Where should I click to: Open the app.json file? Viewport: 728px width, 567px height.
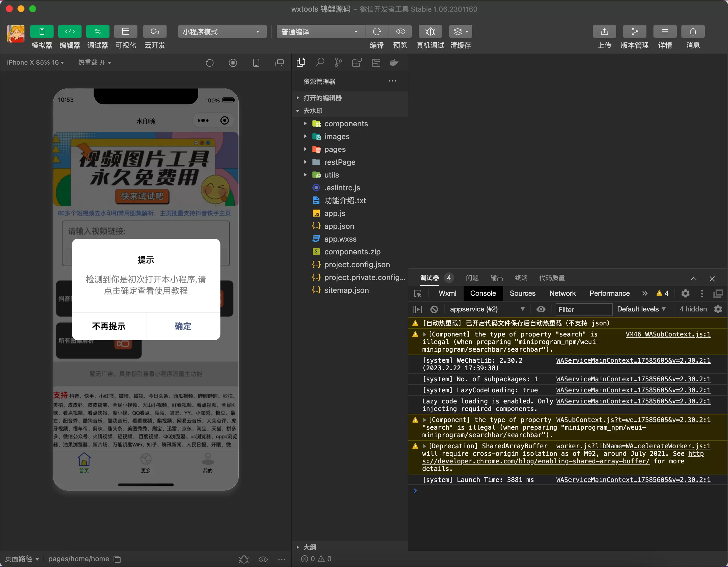coord(350,226)
